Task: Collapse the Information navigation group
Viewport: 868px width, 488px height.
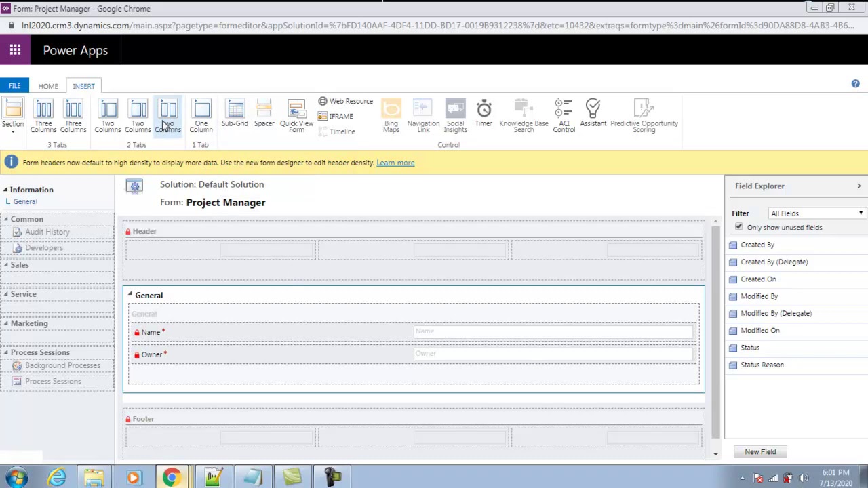Action: (5, 190)
